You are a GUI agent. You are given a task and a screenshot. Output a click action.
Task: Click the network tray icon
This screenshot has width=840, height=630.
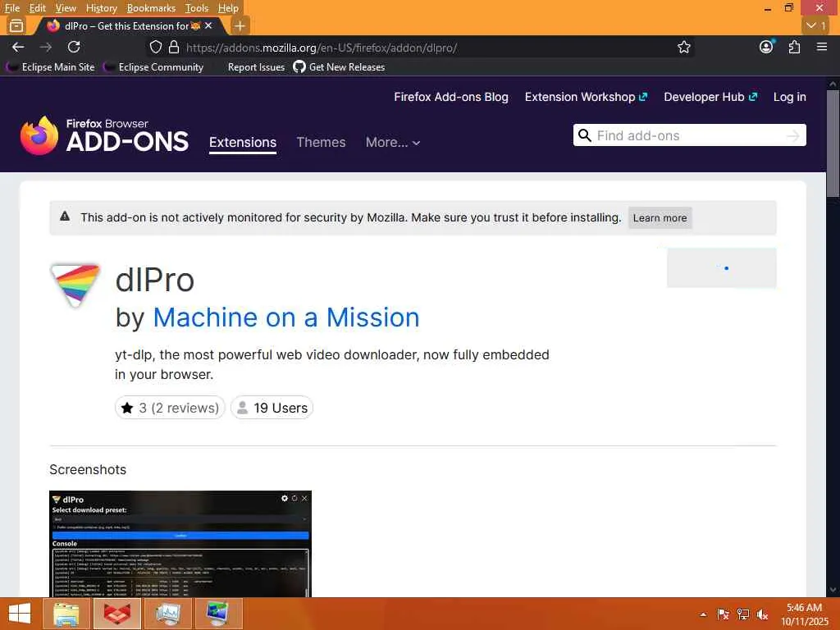743,614
